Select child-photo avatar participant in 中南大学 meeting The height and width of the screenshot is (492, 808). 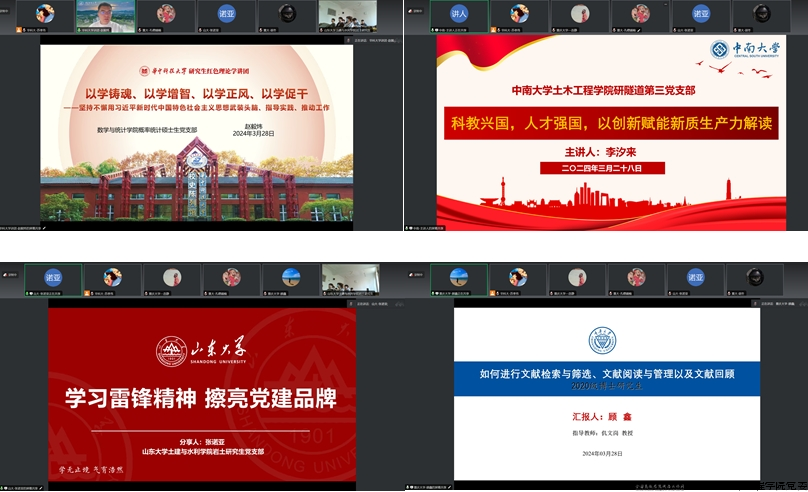coord(641,16)
